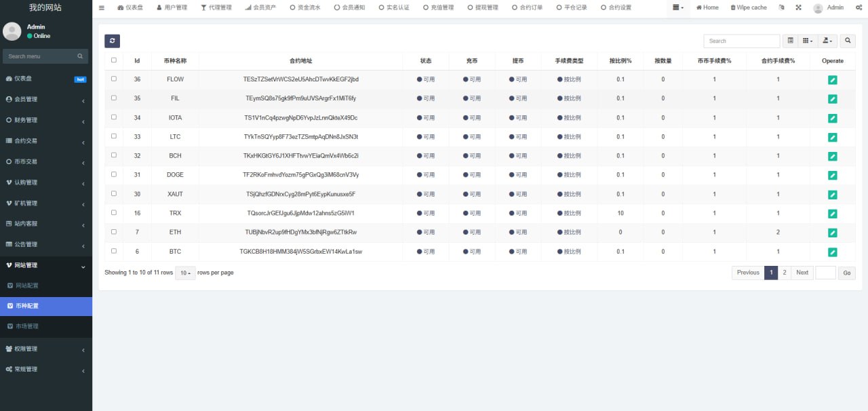
Task: Toggle fullscreen mode icon in header
Action: 798,7
